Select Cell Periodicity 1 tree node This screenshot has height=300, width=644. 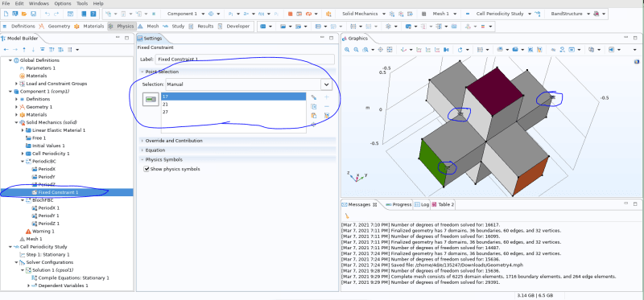point(51,154)
